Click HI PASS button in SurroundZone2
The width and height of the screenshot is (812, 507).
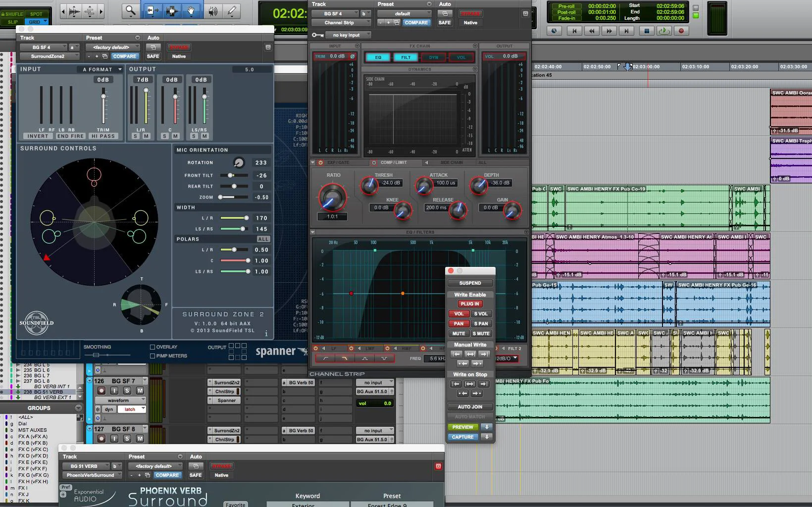click(103, 136)
